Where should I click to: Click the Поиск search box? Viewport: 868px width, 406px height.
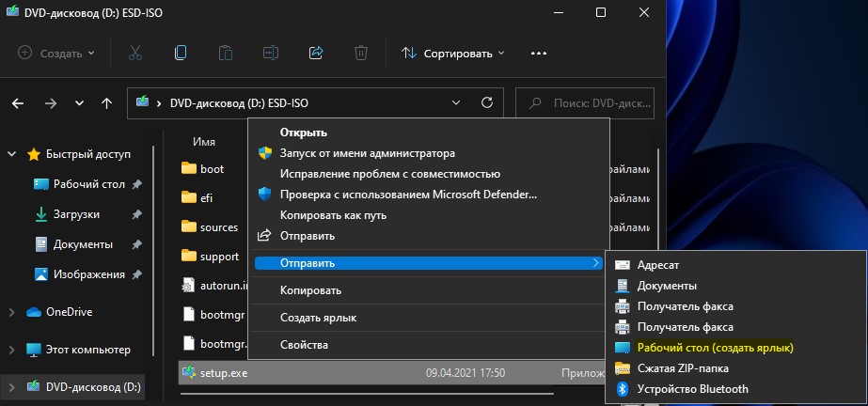[585, 102]
